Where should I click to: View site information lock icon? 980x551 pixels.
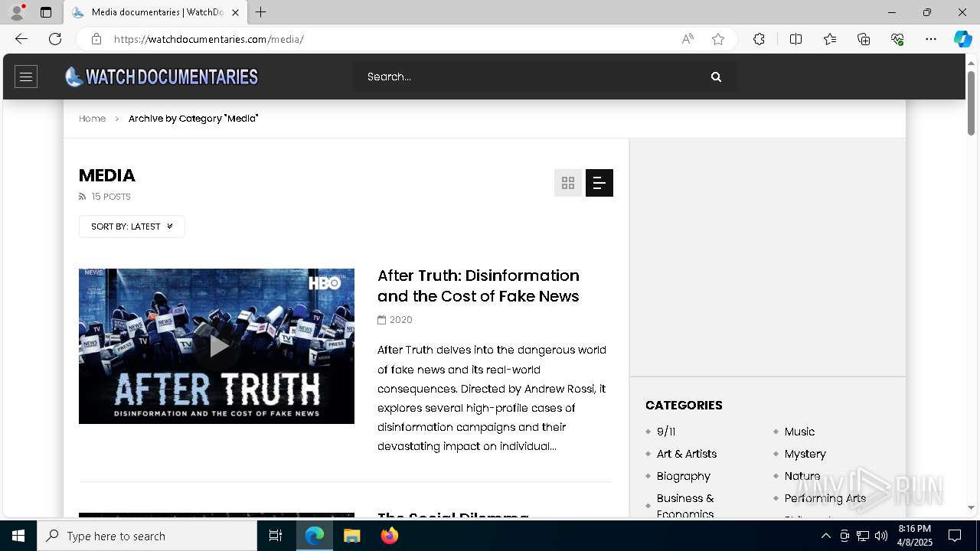click(96, 39)
